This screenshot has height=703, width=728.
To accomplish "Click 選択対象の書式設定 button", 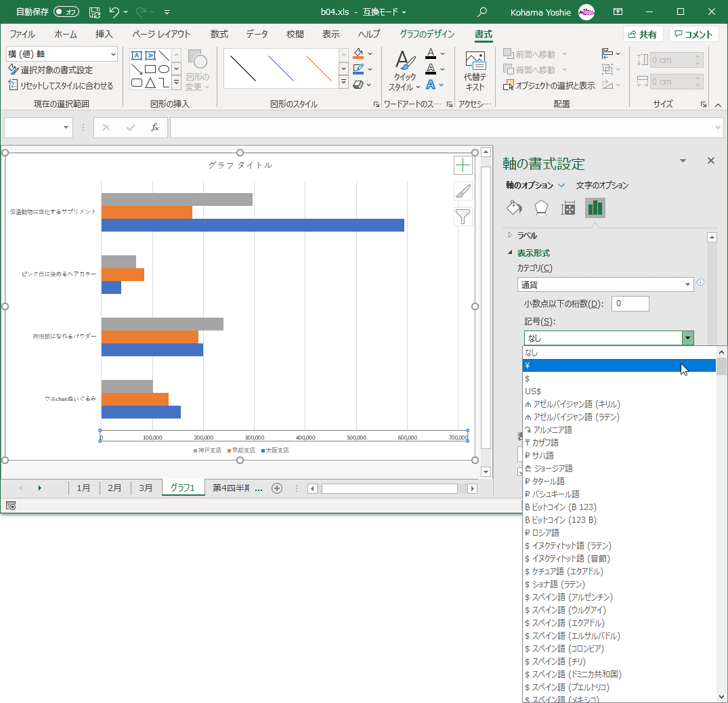I will click(51, 70).
